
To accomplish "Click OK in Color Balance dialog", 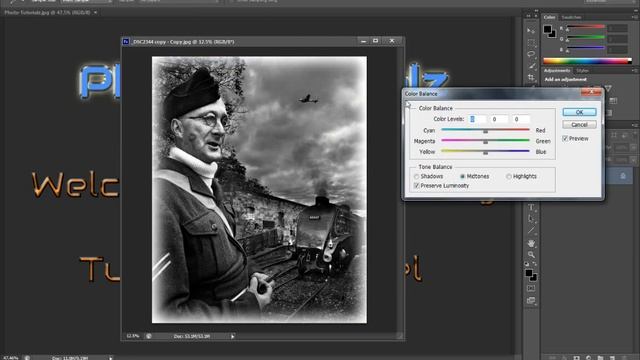I will click(x=579, y=112).
